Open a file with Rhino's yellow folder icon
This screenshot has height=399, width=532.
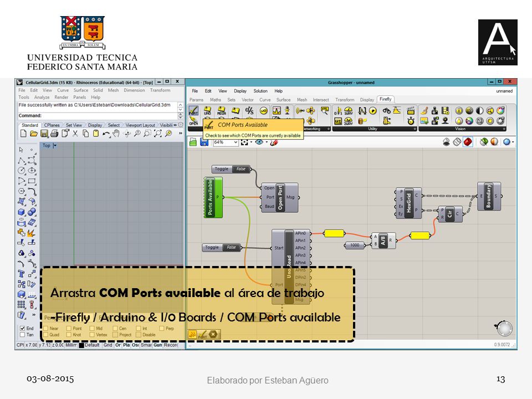pos(34,134)
